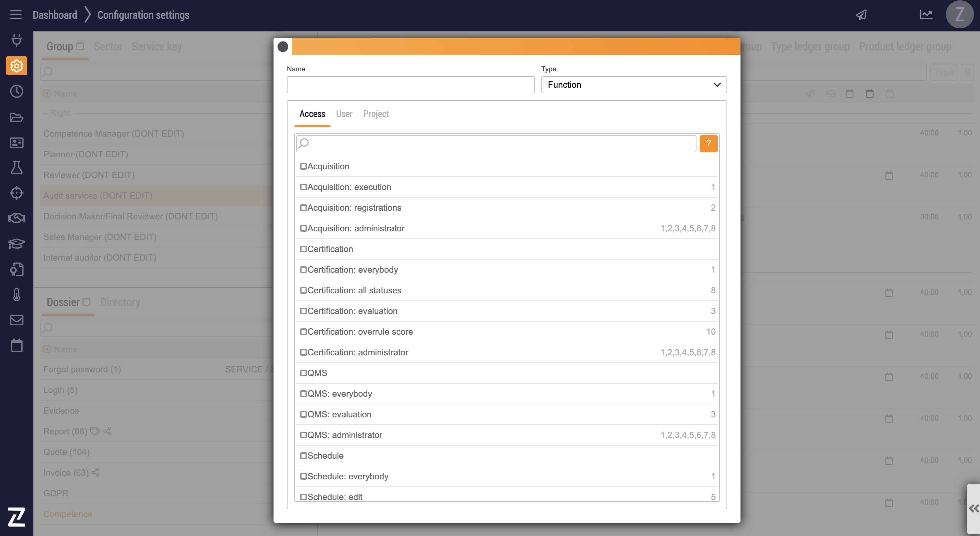Check the Acquisition: execution checkbox
This screenshot has width=980, height=536.
tap(303, 187)
